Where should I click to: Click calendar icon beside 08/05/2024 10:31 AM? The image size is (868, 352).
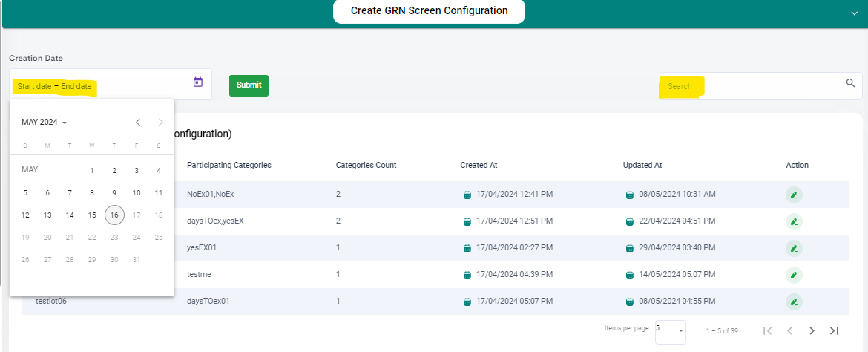click(629, 195)
